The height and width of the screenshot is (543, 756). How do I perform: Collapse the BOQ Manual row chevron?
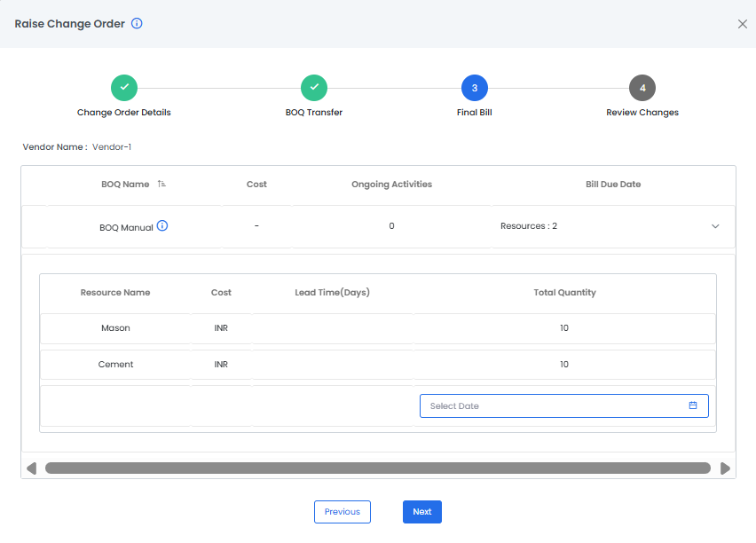[715, 226]
